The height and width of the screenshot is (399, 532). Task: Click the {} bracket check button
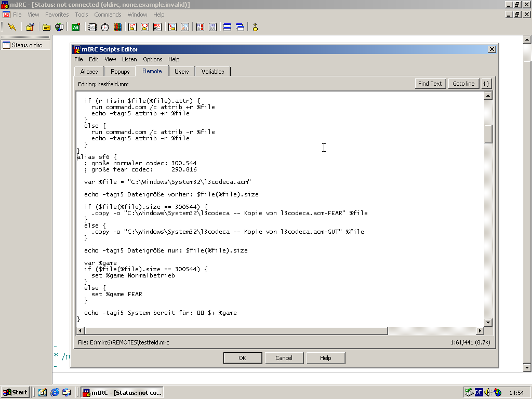(x=486, y=84)
